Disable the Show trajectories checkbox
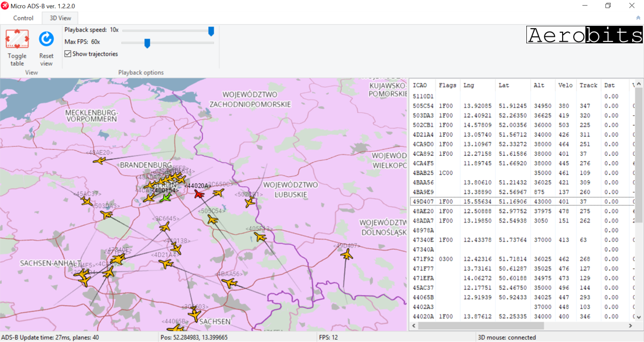The image size is (644, 342). [68, 54]
